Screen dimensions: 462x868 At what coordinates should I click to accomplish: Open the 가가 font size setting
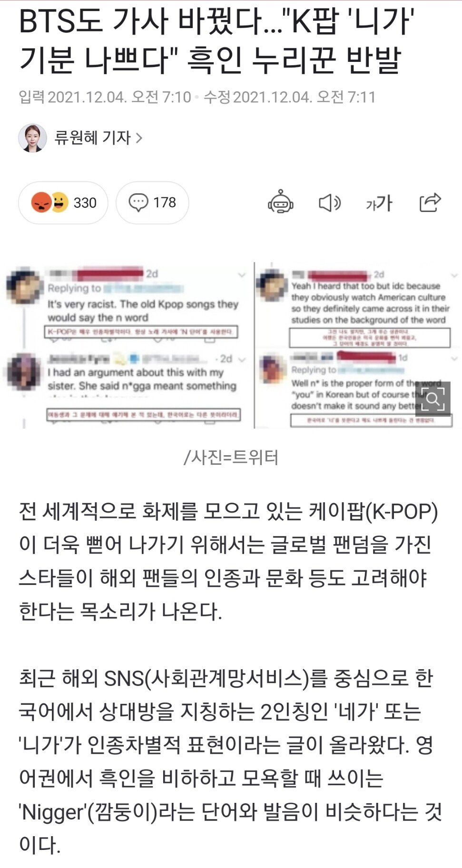(379, 203)
